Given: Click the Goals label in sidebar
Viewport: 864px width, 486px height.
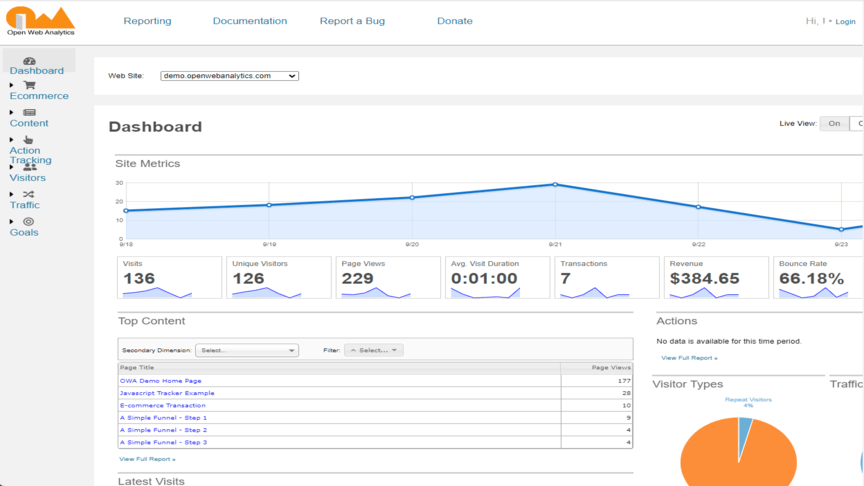Looking at the screenshot, I should click(24, 233).
